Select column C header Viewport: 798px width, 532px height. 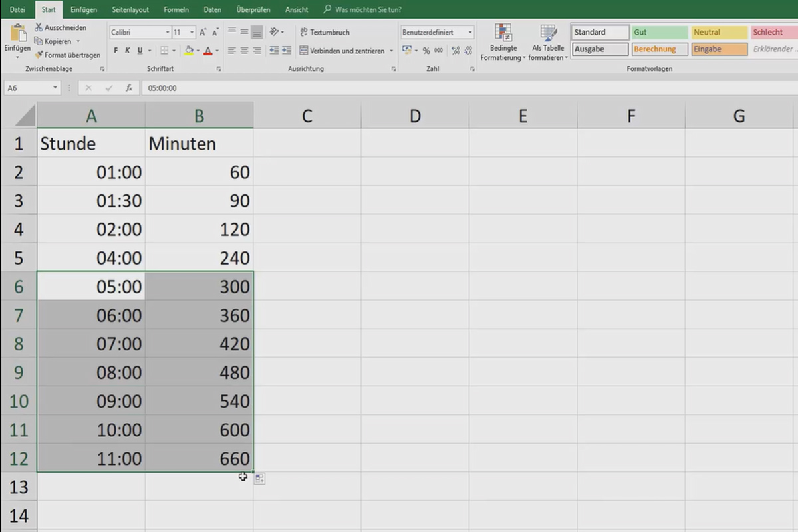(x=307, y=116)
